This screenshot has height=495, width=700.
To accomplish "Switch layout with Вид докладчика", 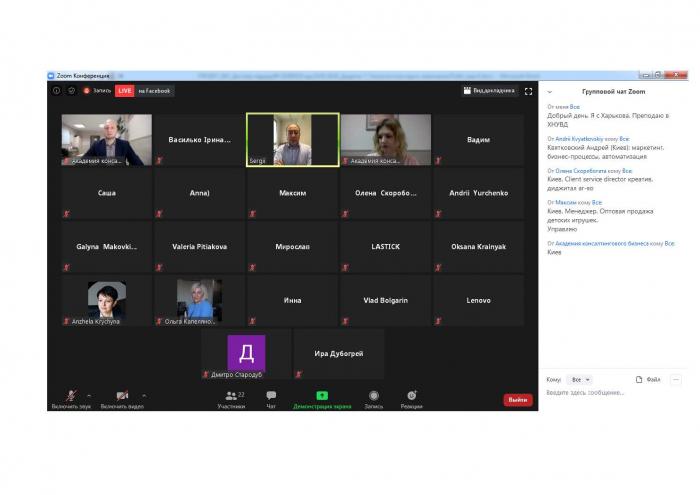I will pyautogui.click(x=489, y=91).
